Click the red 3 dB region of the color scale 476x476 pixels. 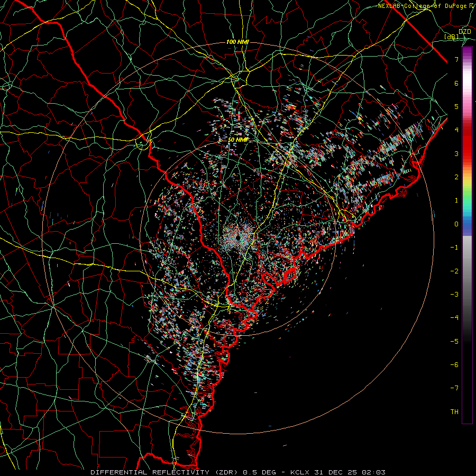[467, 153]
